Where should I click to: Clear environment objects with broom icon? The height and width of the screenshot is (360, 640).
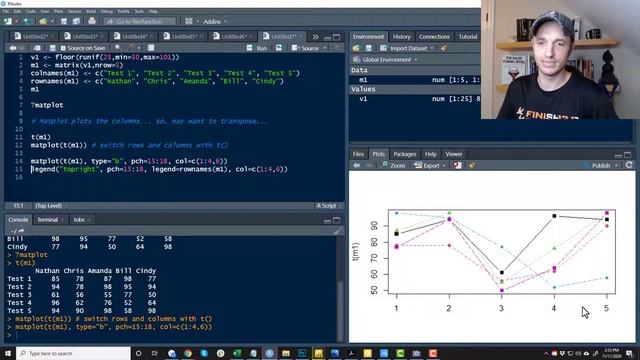[x=444, y=48]
